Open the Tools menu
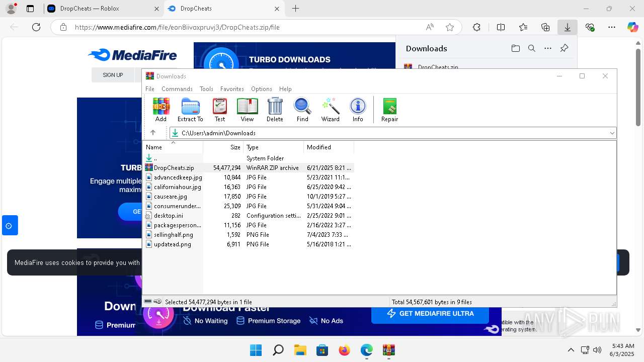Image resolution: width=644 pixels, height=362 pixels. tap(206, 89)
